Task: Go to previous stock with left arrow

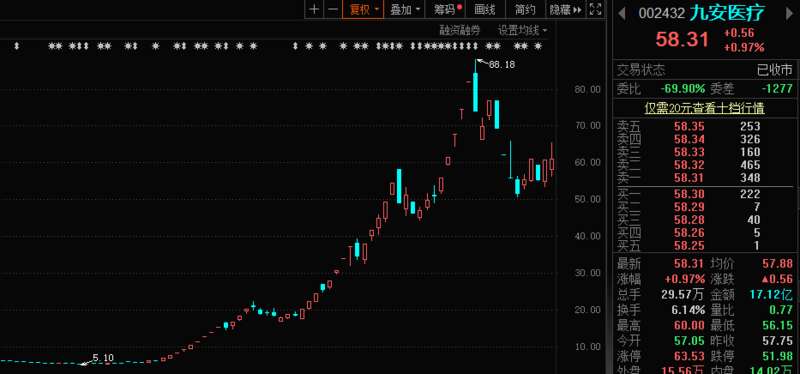Action: [621, 13]
